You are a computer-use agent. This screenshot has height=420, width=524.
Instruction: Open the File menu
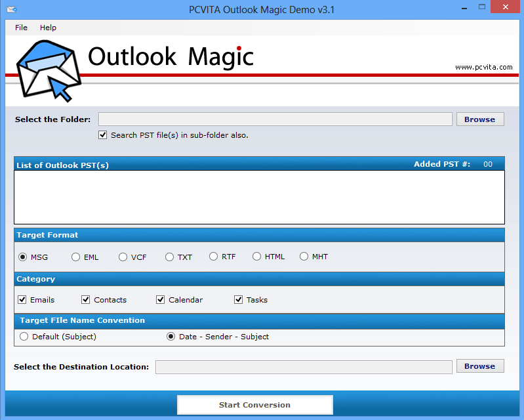click(x=21, y=28)
